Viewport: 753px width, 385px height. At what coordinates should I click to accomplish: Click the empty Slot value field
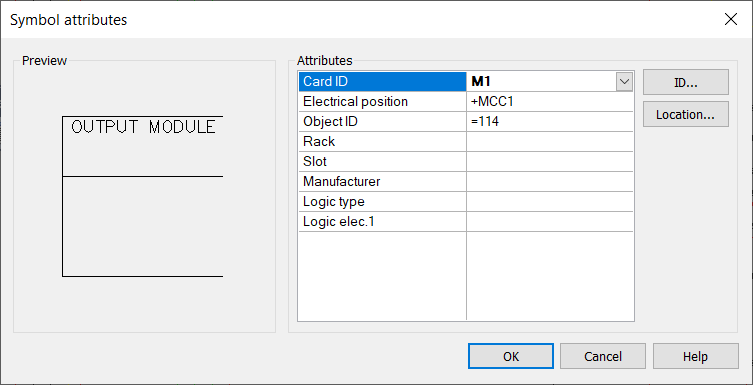pyautogui.click(x=549, y=162)
